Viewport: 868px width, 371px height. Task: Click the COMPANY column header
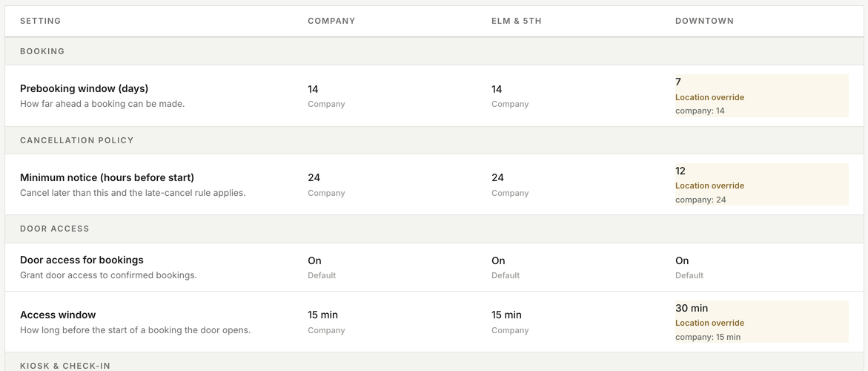click(331, 21)
